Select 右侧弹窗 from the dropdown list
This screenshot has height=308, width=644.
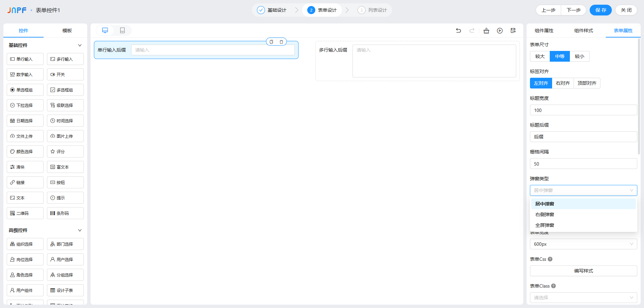tap(584, 214)
